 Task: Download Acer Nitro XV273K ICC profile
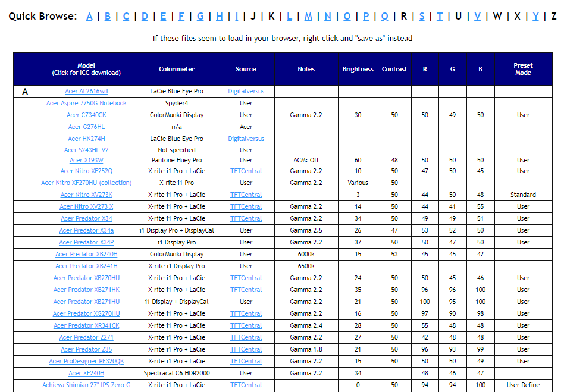[86, 195]
